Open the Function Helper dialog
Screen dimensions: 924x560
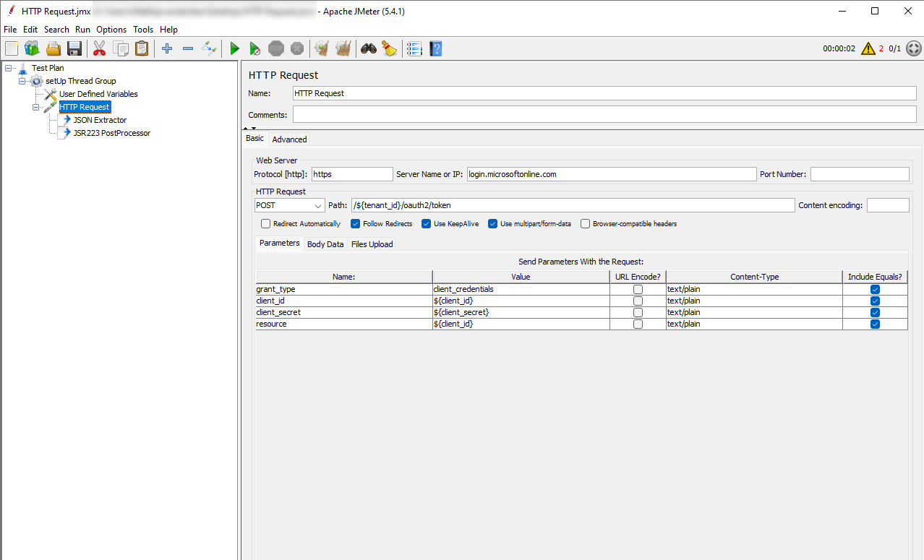point(390,48)
